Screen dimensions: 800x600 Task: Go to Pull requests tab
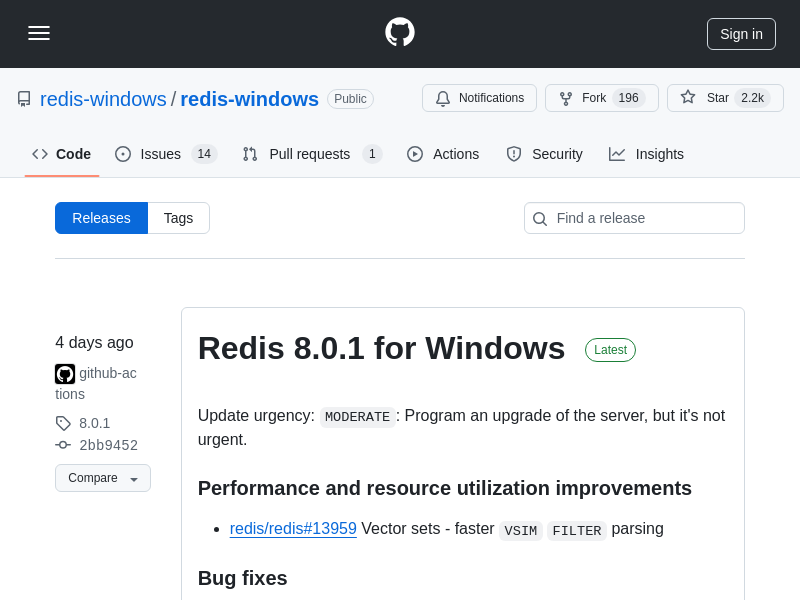click(311, 154)
